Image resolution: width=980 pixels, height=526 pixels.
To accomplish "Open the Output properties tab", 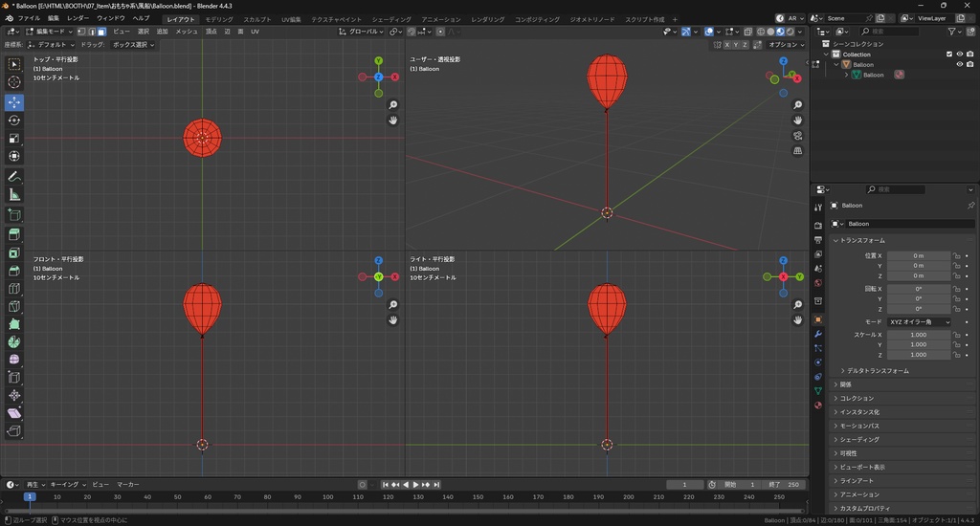I will click(x=818, y=240).
